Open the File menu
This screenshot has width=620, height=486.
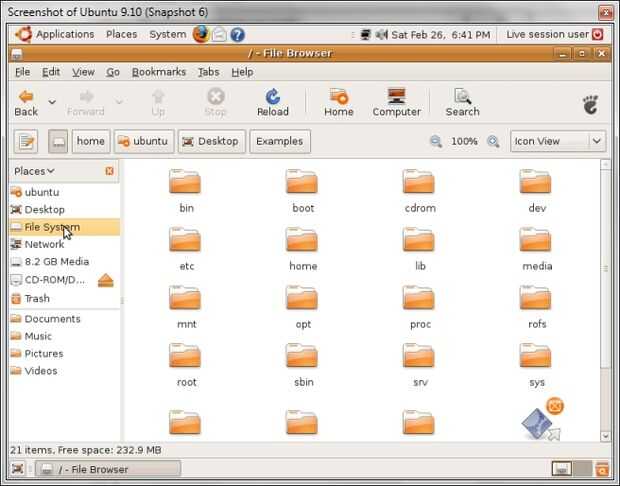click(x=23, y=72)
